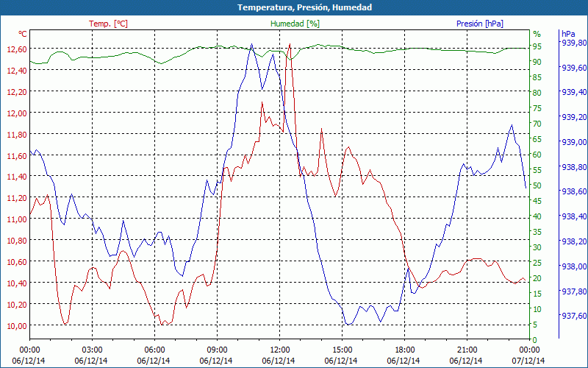588x368 pixels.
Task: Click temperature axis value '12,40'
Action: [x=17, y=70]
